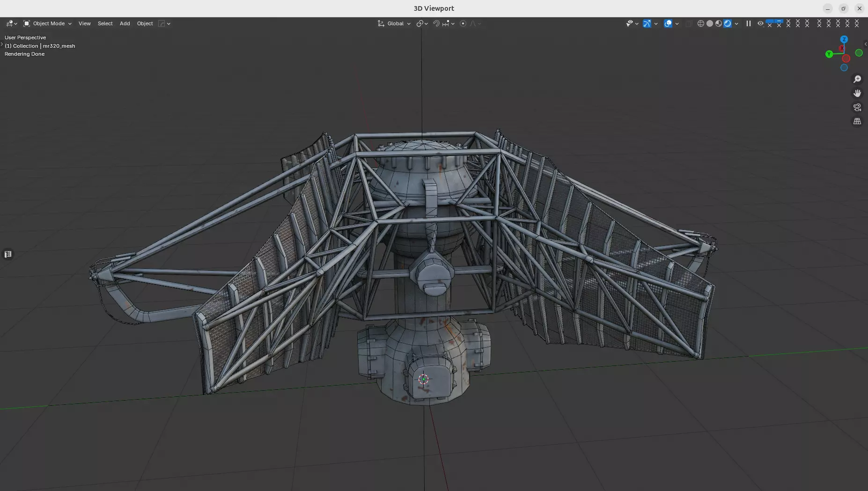Image resolution: width=868 pixels, height=491 pixels.
Task: Toggle X-ray mode
Action: click(x=689, y=23)
